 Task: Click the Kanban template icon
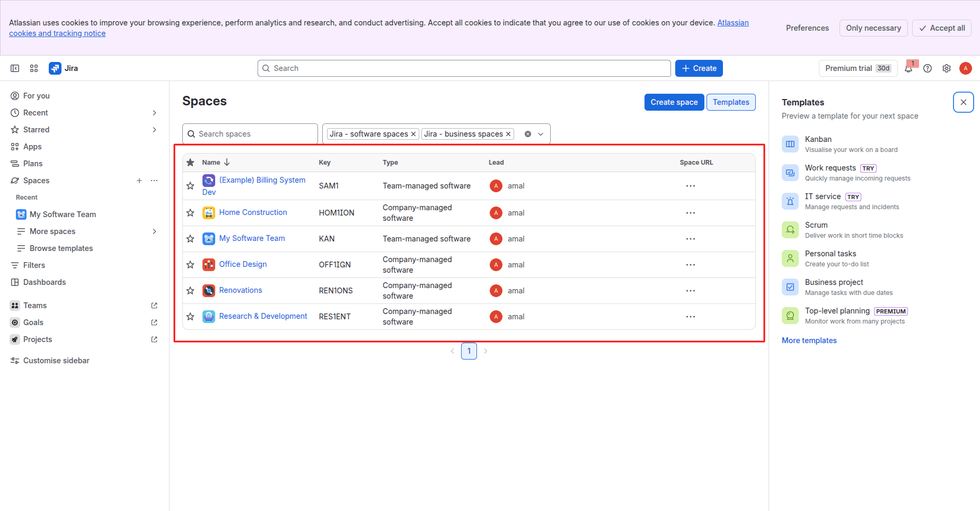790,144
